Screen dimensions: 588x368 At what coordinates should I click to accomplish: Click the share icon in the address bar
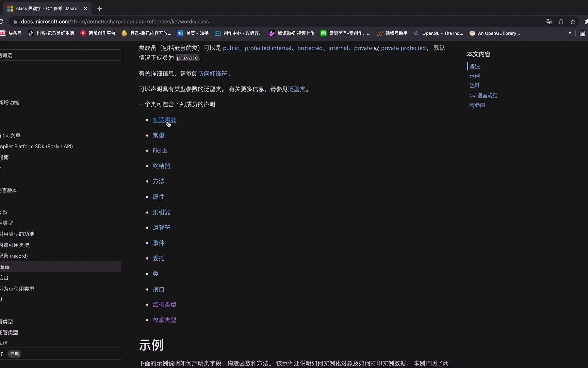click(x=561, y=21)
